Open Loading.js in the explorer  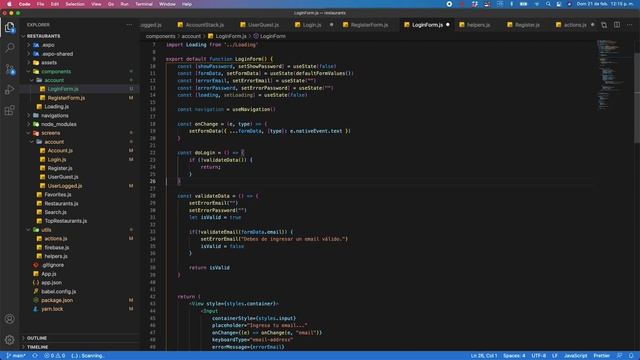coord(56,107)
